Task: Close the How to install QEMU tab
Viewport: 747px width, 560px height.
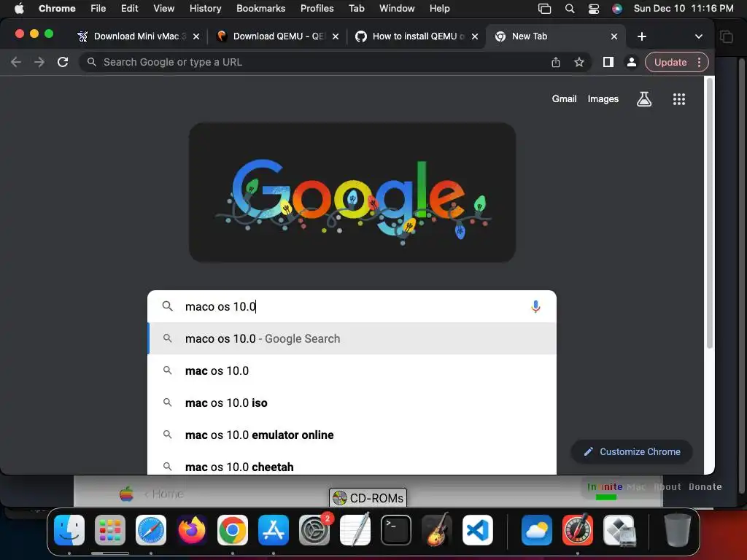Action: coord(474,36)
